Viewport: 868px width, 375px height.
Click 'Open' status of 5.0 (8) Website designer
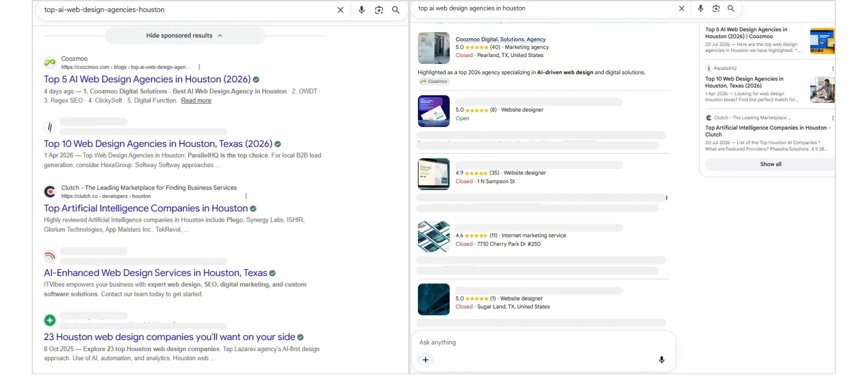[463, 119]
